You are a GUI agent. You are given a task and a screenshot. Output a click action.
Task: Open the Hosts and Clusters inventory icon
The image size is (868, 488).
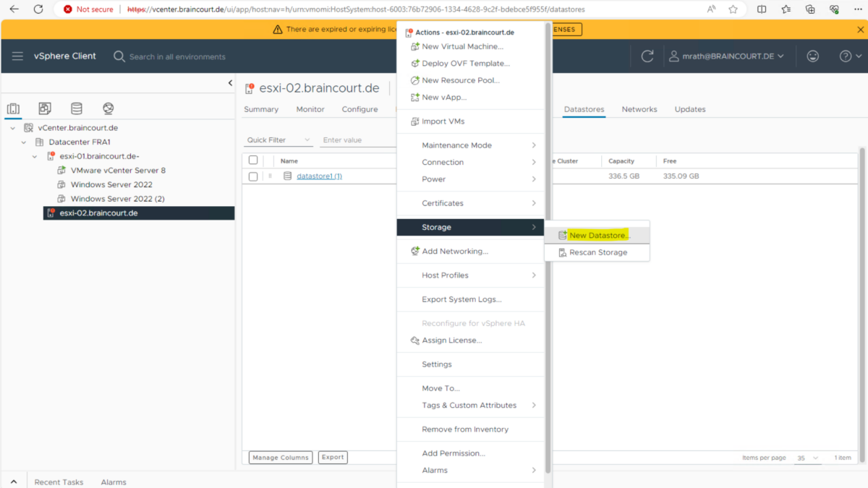pos(13,108)
